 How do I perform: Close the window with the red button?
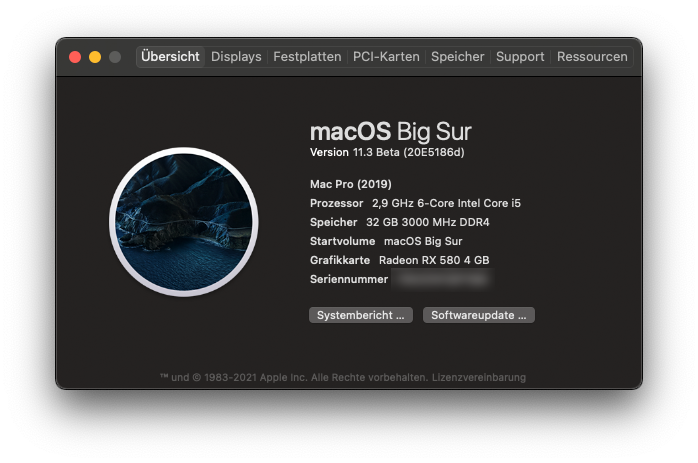(x=75, y=57)
